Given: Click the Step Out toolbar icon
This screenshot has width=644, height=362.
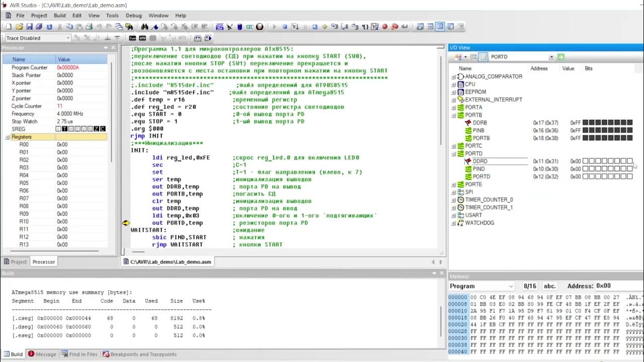Looking at the screenshot, I should [x=355, y=27].
